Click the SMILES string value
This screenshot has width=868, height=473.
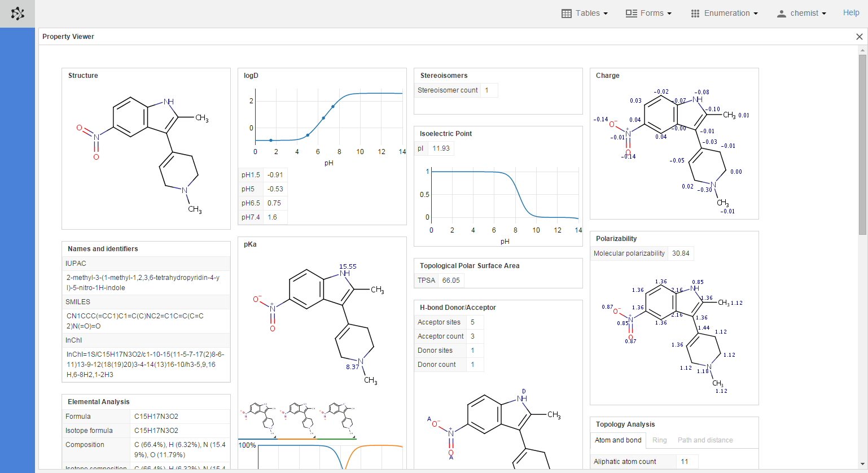(x=135, y=321)
